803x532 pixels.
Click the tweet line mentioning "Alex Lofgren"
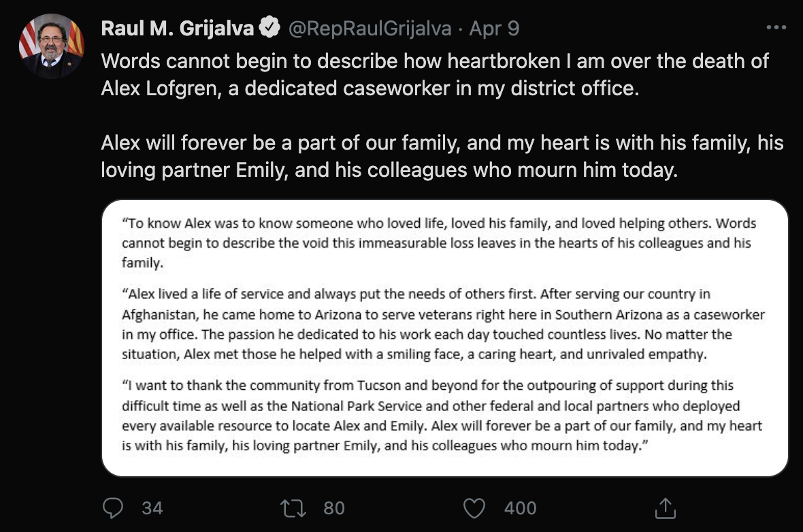370,88
